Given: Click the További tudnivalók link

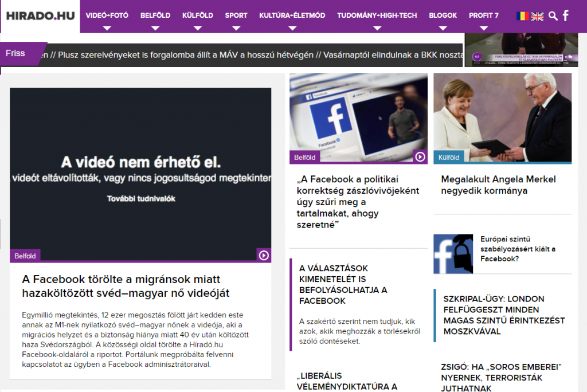Looking at the screenshot, I should (x=140, y=199).
